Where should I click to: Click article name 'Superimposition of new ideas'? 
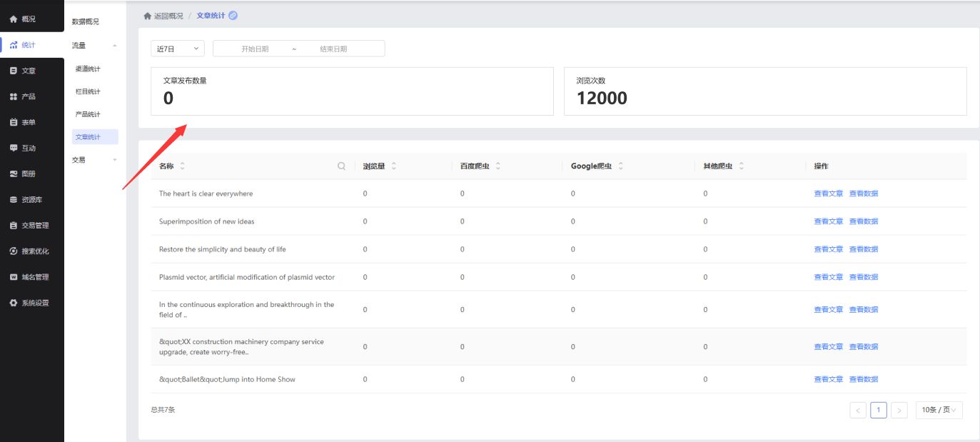[x=206, y=221]
